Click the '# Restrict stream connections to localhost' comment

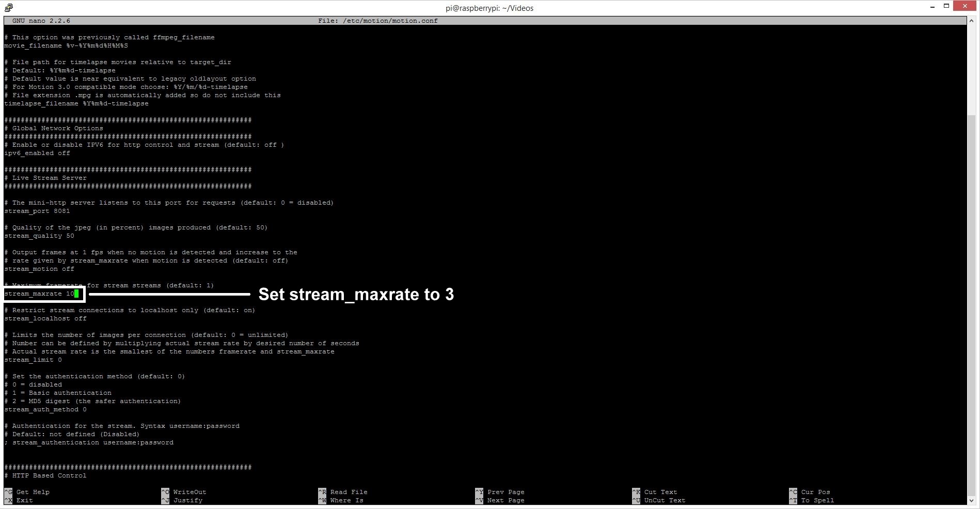(130, 310)
